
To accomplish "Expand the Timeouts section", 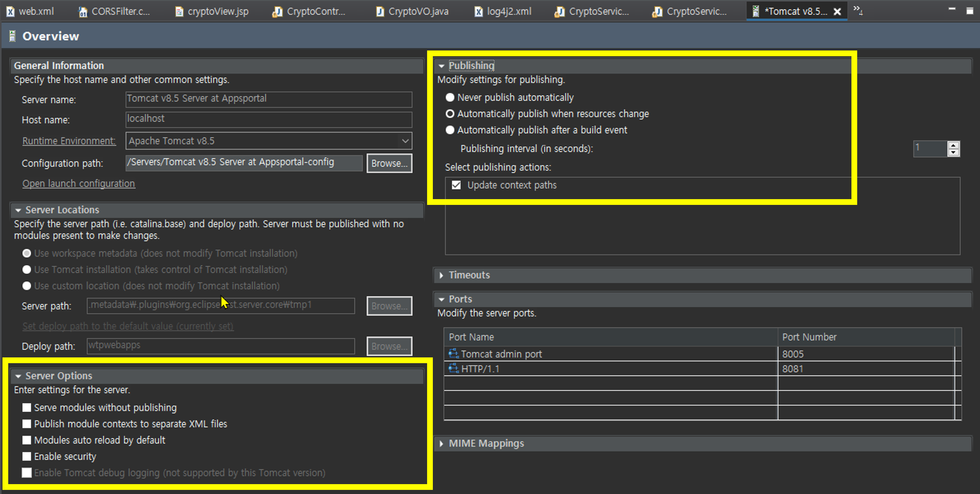I will tap(441, 275).
